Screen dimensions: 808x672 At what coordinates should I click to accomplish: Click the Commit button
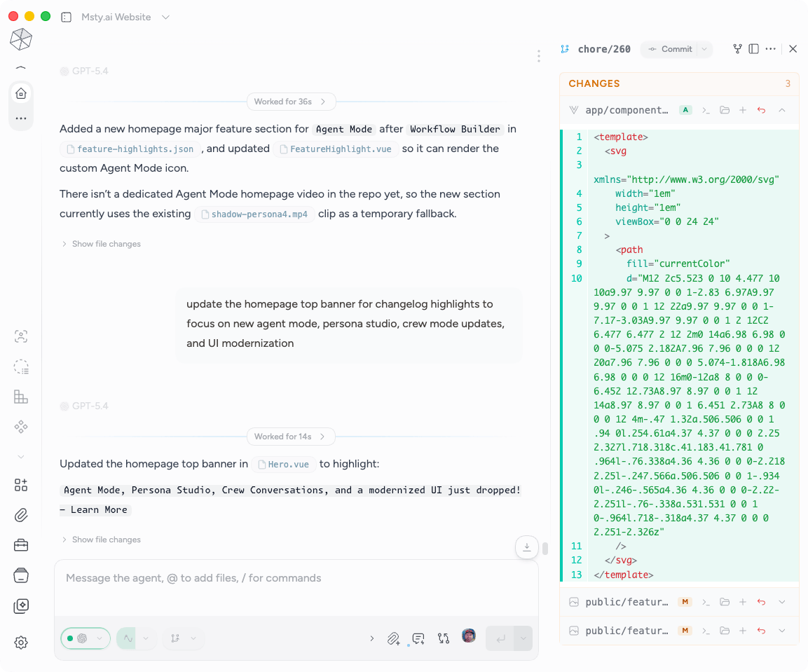point(670,49)
